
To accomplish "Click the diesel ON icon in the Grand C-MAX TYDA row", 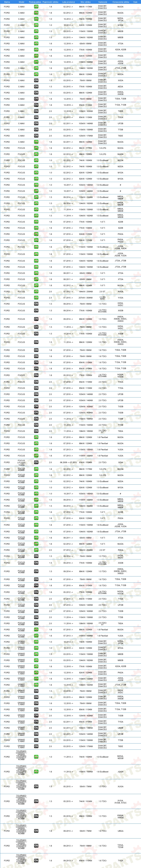I will coord(36,722).
